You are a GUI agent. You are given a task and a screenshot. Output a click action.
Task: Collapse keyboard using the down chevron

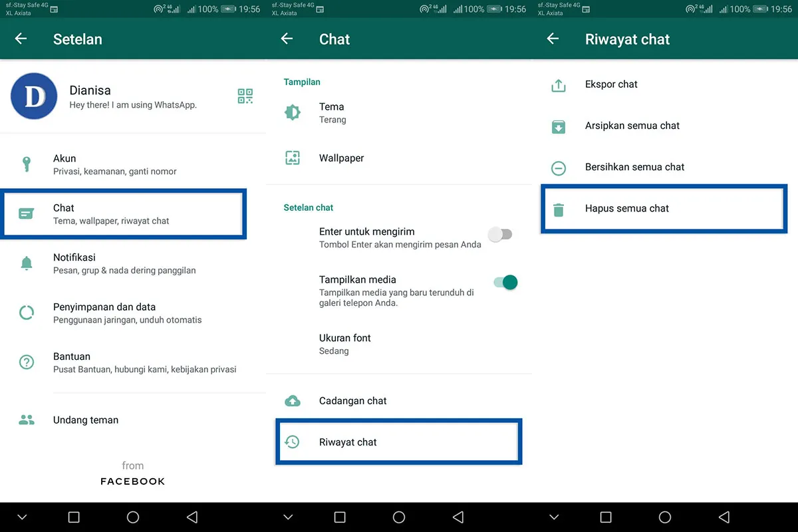(22, 517)
